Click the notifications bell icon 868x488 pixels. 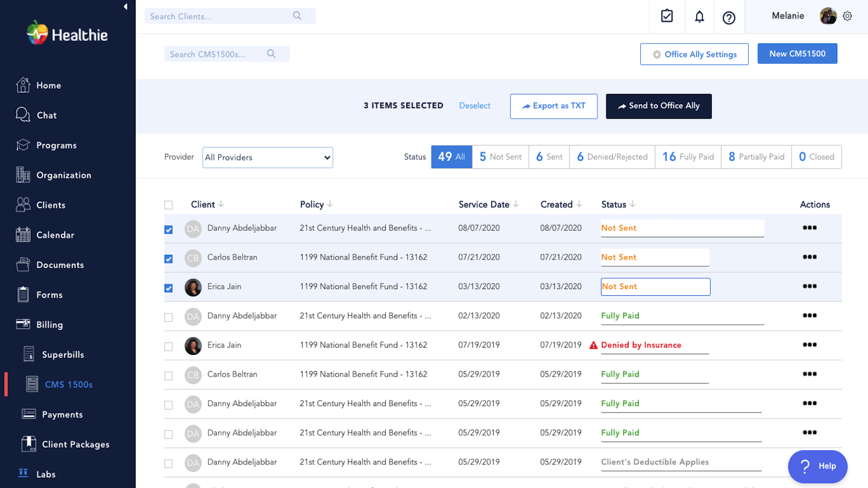699,17
